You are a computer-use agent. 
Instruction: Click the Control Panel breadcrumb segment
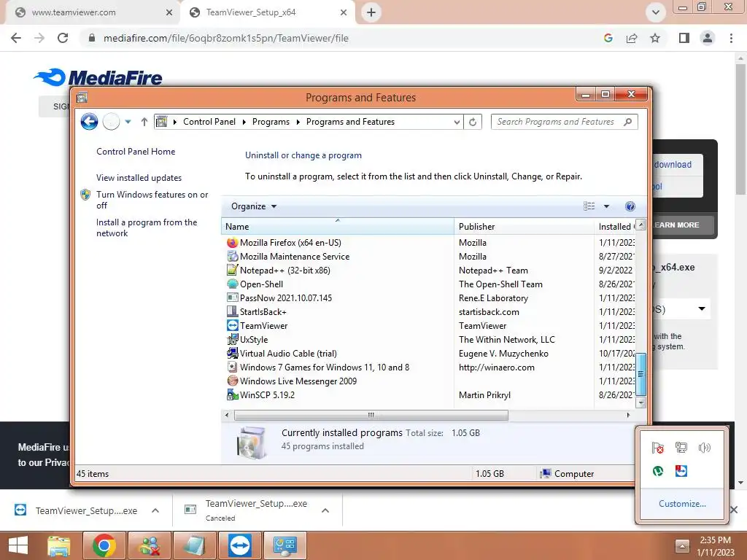tap(209, 122)
